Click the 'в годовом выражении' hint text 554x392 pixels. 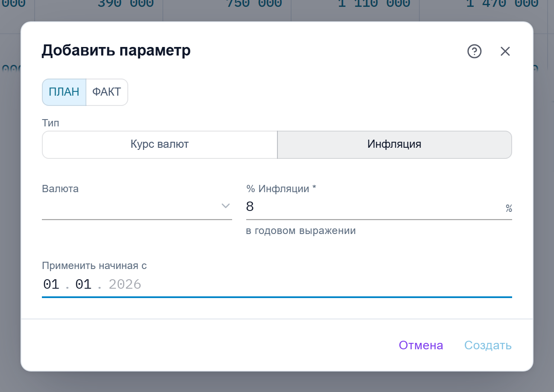point(301,231)
